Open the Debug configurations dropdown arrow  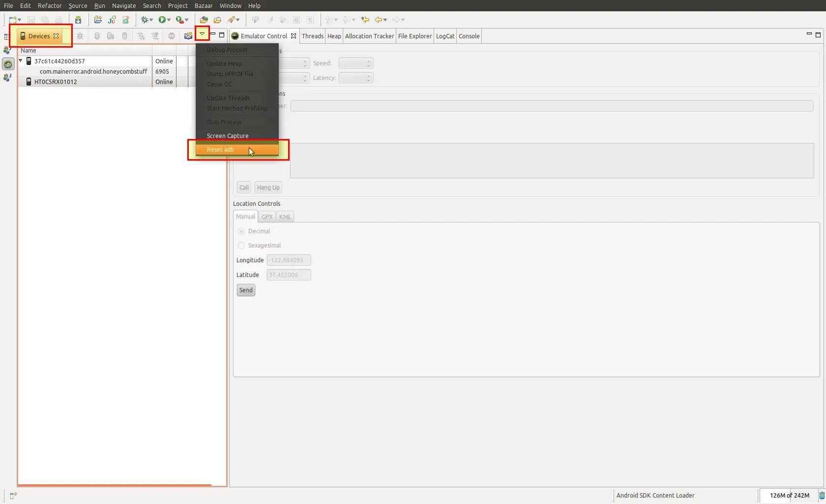151,20
